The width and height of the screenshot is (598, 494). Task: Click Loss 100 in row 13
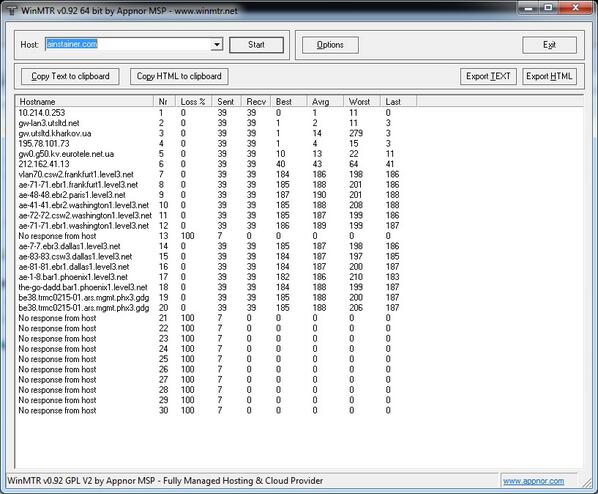(x=188, y=236)
